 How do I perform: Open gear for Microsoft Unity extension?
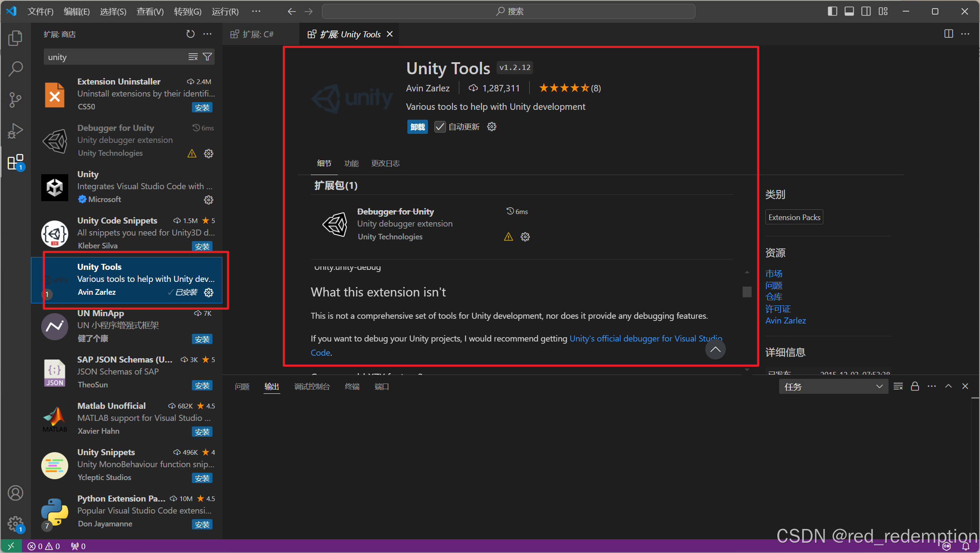[x=209, y=200]
